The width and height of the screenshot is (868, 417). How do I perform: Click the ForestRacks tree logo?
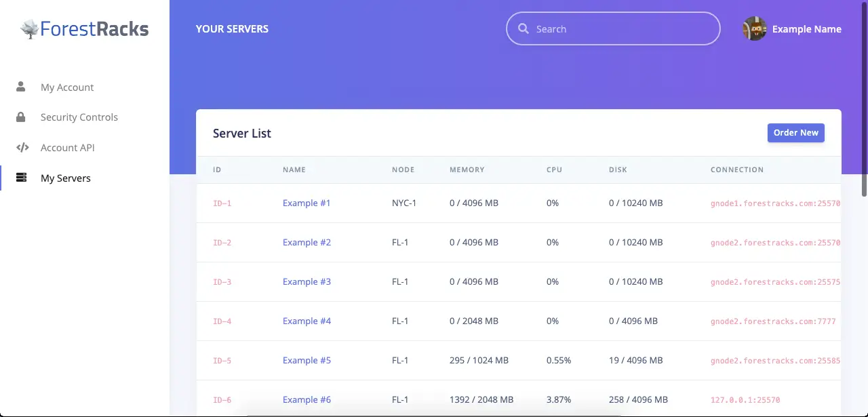point(29,29)
